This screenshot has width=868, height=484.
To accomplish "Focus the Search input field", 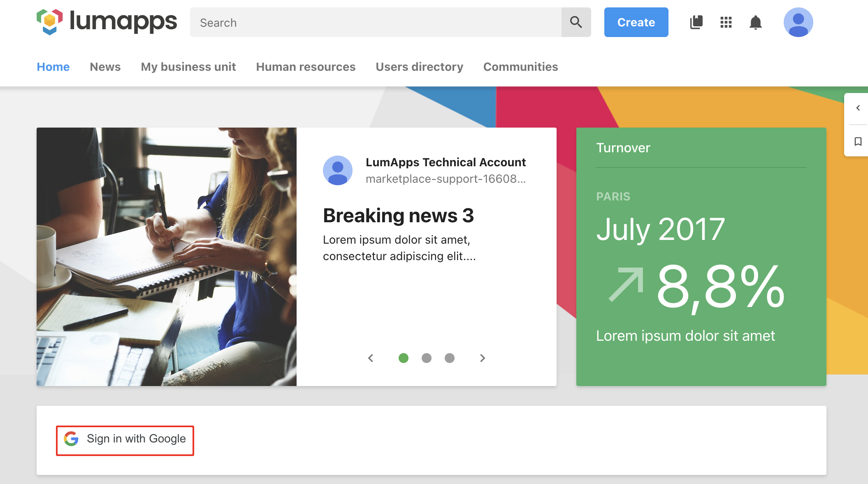I will pyautogui.click(x=375, y=22).
